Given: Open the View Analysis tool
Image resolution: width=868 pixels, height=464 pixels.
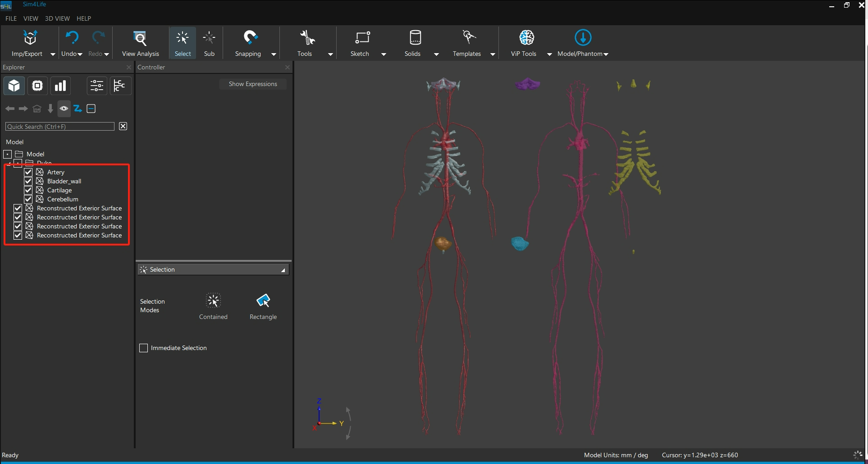Looking at the screenshot, I should (140, 39).
